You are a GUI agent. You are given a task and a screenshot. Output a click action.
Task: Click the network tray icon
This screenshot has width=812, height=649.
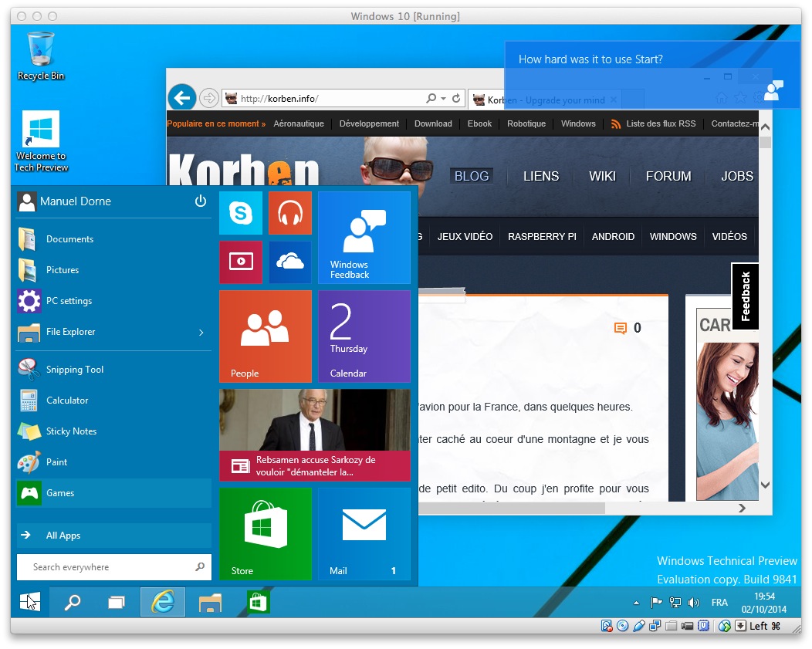(675, 603)
